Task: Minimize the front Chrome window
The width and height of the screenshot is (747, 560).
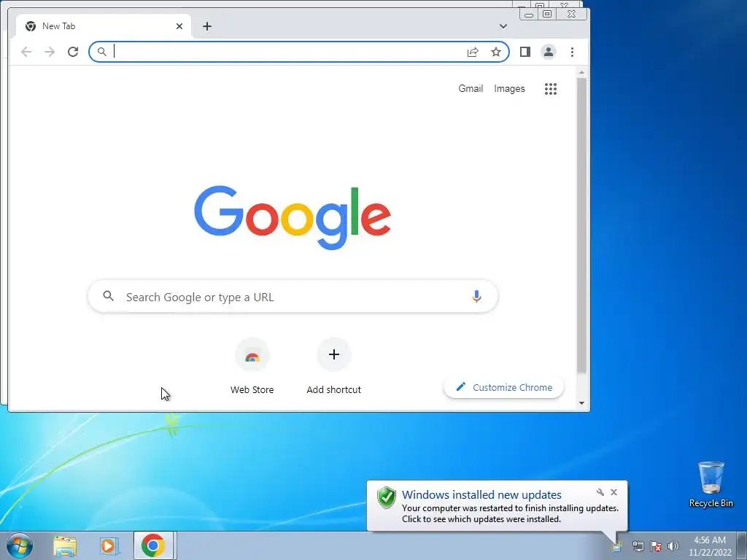Action: [x=529, y=15]
